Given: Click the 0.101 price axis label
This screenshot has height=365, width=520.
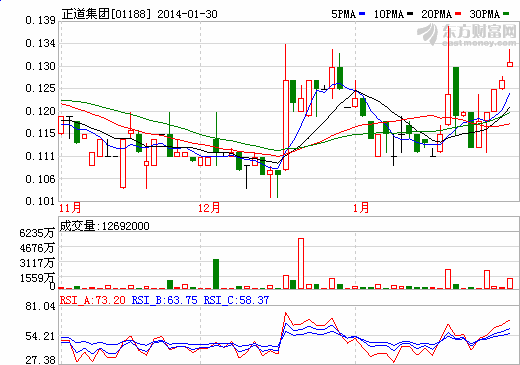Looking at the screenshot, I should coord(40,201).
